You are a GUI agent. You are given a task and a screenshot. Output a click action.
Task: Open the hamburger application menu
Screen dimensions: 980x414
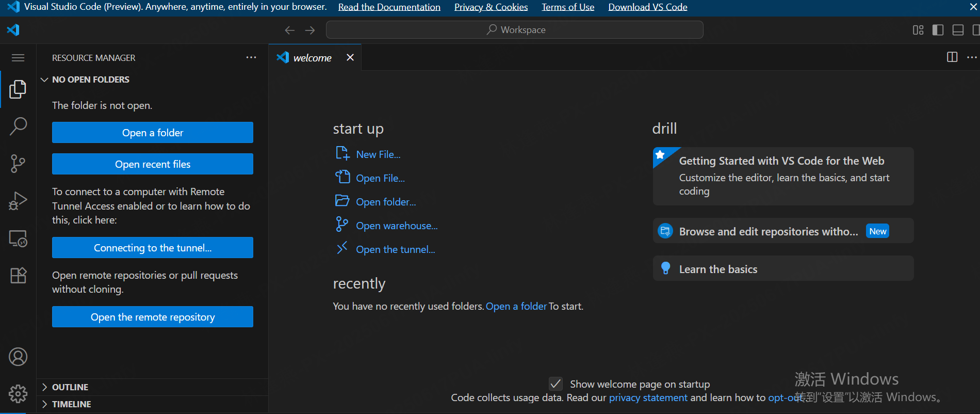(x=18, y=58)
